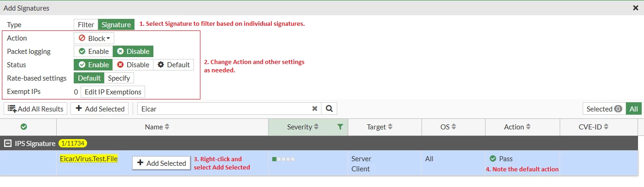The width and height of the screenshot is (644, 187).
Task: Show only Selected signatures
Action: point(604,109)
